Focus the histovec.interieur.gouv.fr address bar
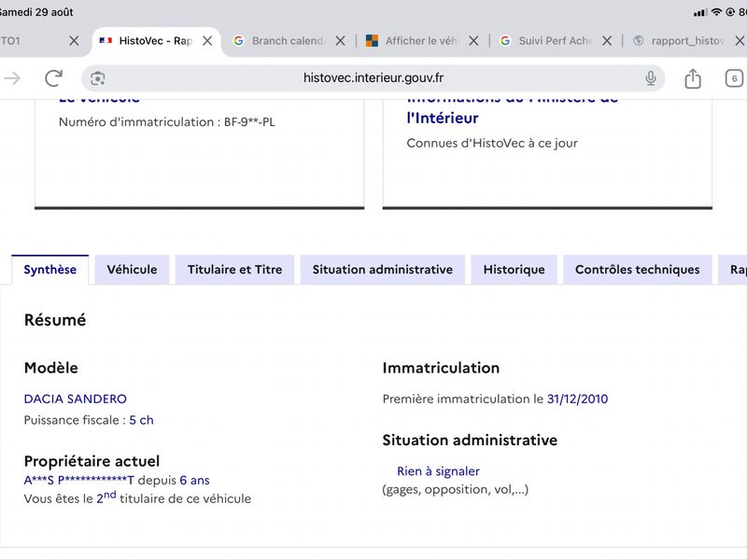The image size is (747, 560). (x=373, y=77)
